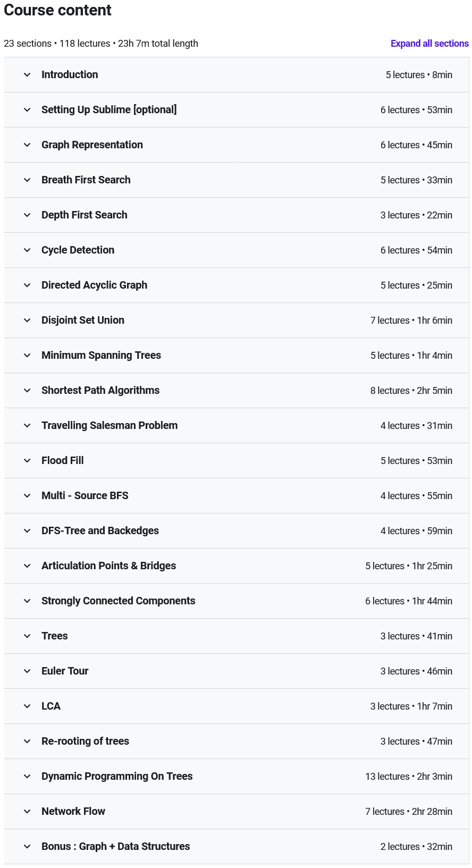Expand the Introduction section chevron
The height and width of the screenshot is (868, 472).
click(x=27, y=75)
